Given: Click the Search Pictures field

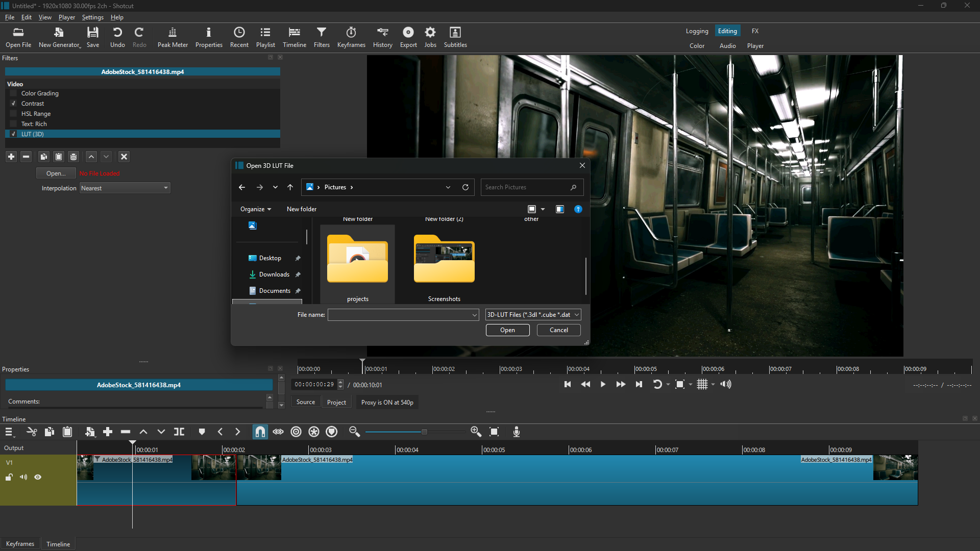Looking at the screenshot, I should [532, 187].
